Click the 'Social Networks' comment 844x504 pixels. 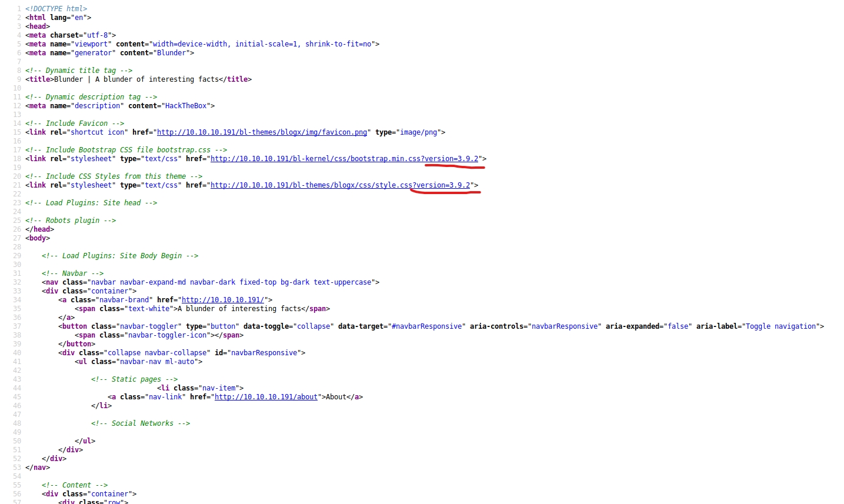tap(141, 423)
